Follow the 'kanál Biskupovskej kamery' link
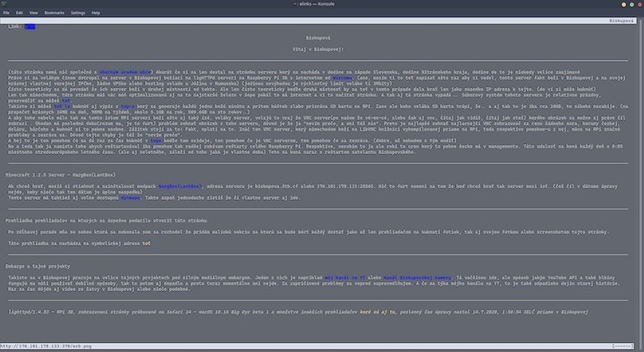The width and height of the screenshot is (644, 352). point(418,278)
